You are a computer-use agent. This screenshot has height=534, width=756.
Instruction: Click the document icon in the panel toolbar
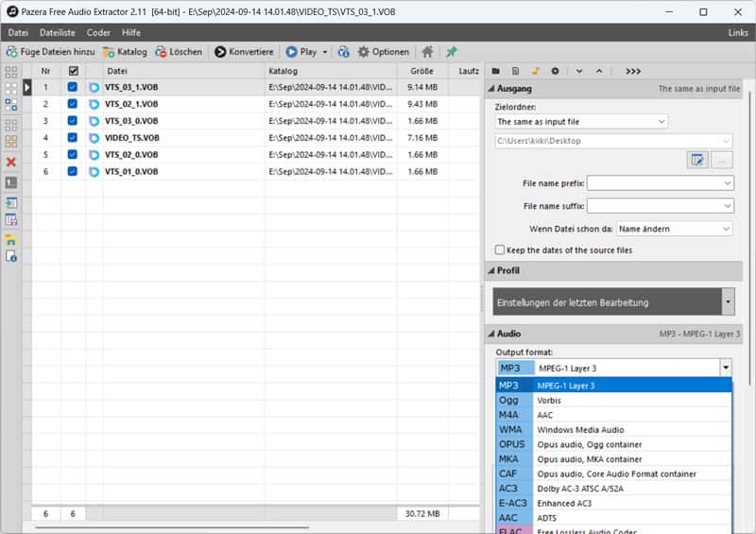(x=515, y=71)
